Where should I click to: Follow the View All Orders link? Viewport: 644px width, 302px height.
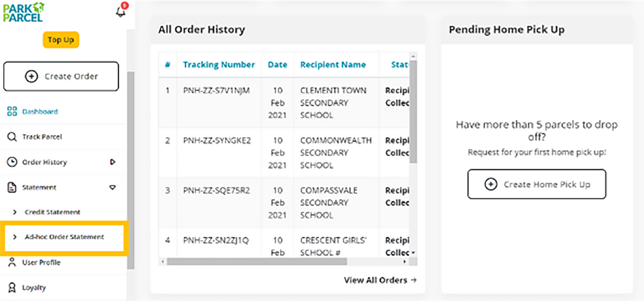380,280
